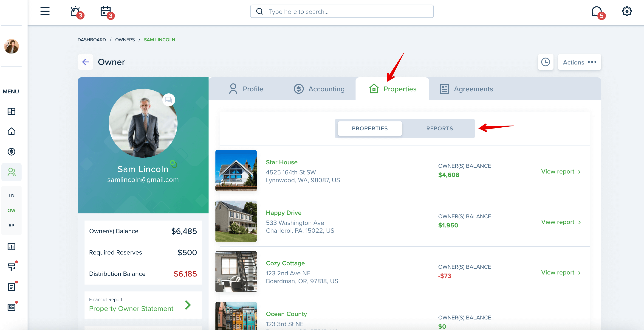Open Cozy Cottage property link

click(x=285, y=263)
